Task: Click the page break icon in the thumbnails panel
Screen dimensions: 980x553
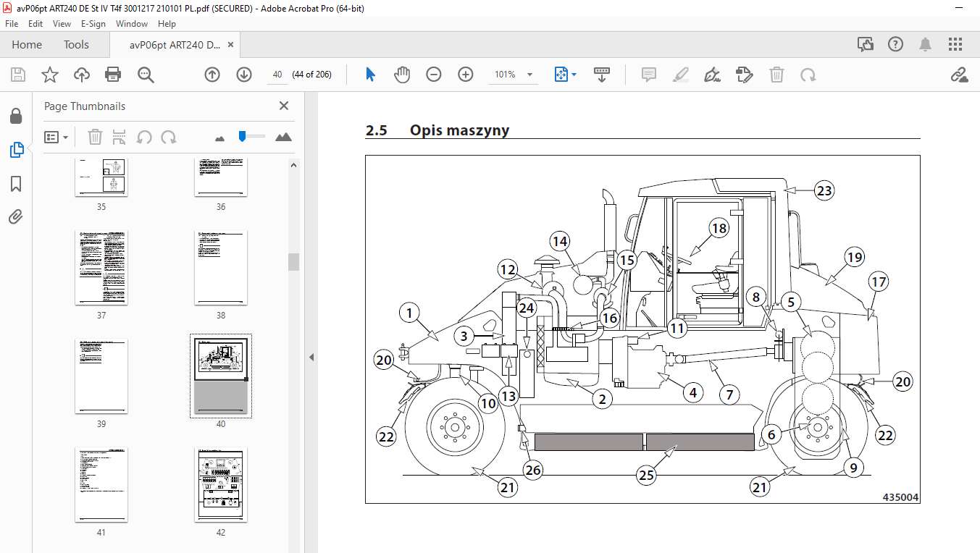Action: click(x=120, y=137)
